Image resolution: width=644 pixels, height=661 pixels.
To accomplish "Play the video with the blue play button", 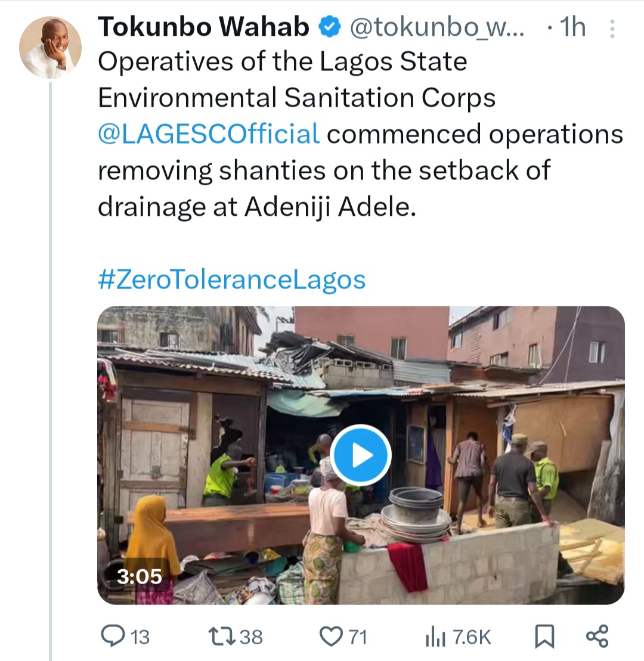I will pyautogui.click(x=361, y=455).
